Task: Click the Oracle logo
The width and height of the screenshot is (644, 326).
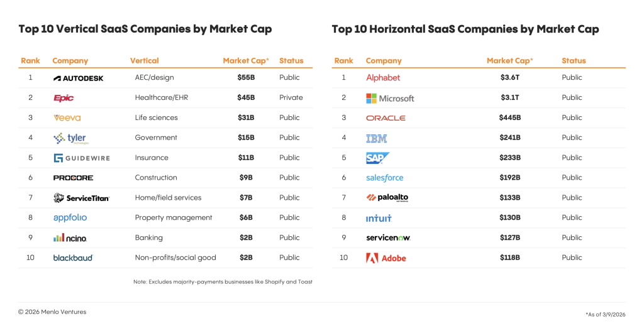Action: (386, 117)
